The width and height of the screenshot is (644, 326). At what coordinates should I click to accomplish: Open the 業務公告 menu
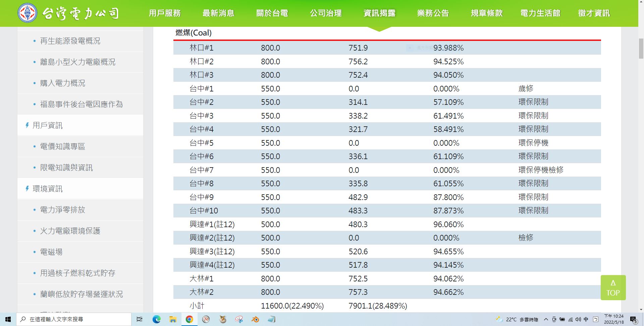(x=433, y=13)
